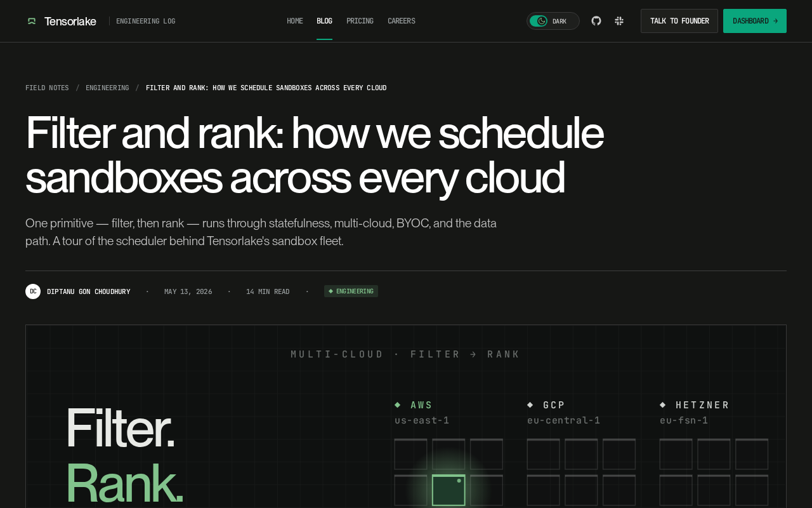The image size is (812, 508).
Task: Click the large Filter. hero text
Action: point(120,428)
